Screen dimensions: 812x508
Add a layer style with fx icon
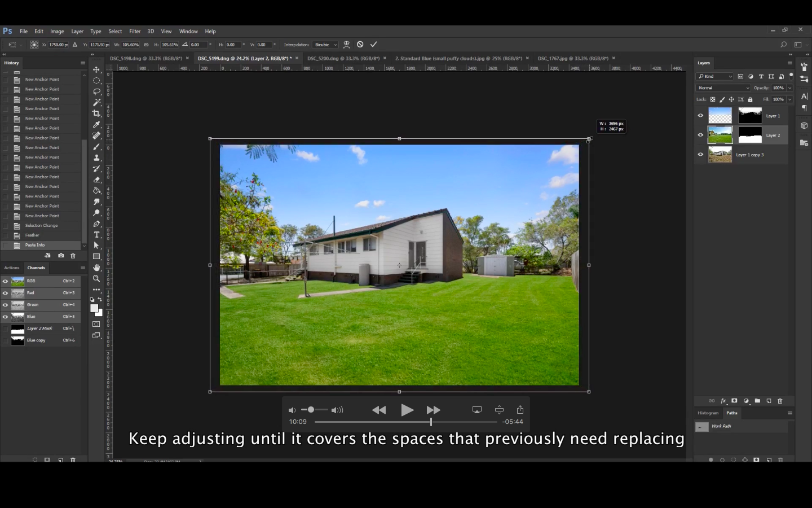point(723,401)
